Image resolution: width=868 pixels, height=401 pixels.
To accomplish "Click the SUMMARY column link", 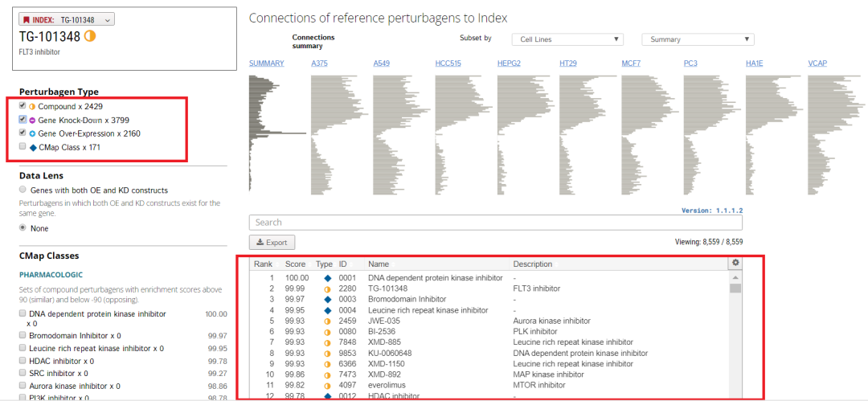I will [x=266, y=63].
